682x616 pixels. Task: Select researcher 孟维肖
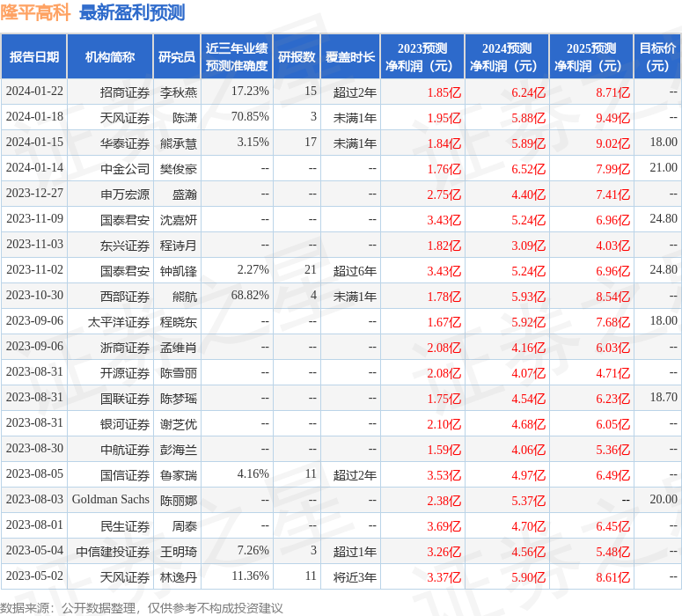point(179,348)
